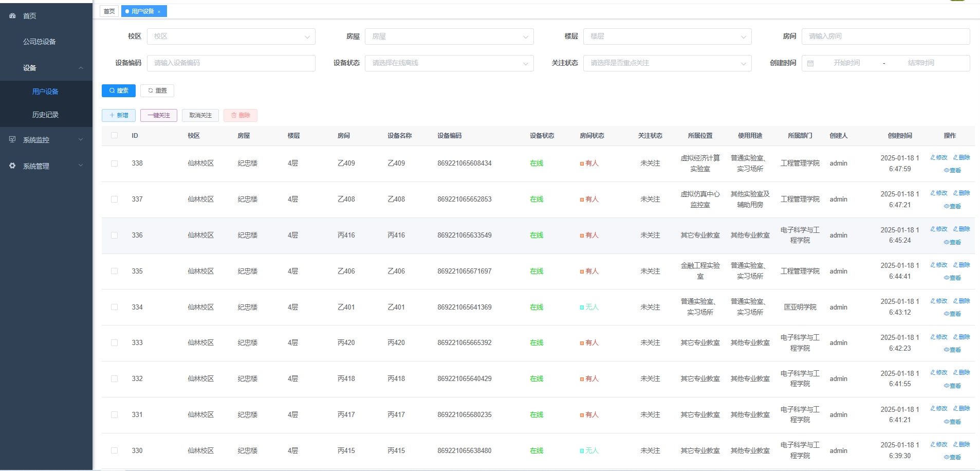Focus the 房间 input field
The width and height of the screenshot is (980, 471).
886,37
